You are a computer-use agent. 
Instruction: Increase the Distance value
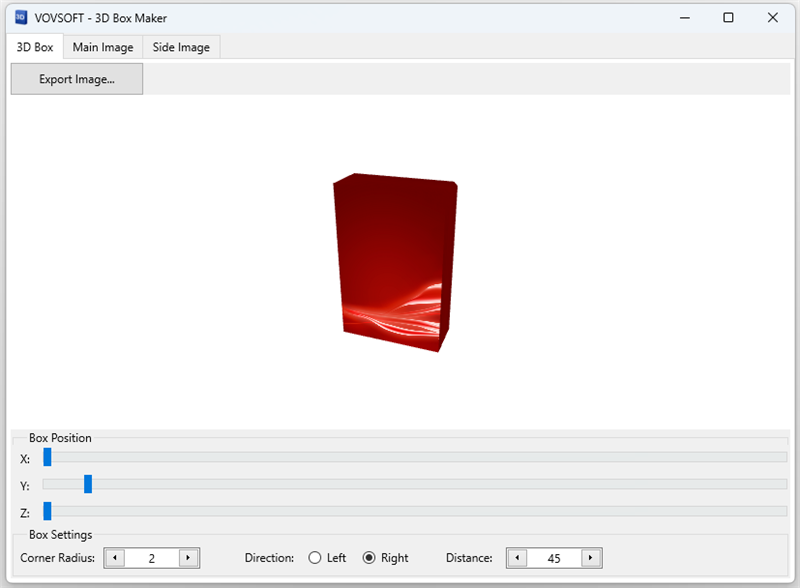(x=591, y=558)
